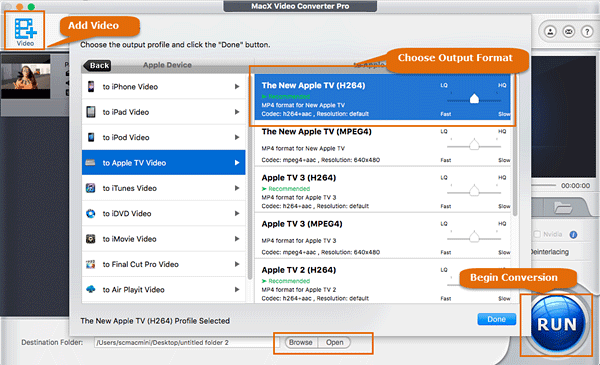Select Apple TV 3 (MPEG4) profile
This screenshot has width=600, height=365.
[383, 236]
